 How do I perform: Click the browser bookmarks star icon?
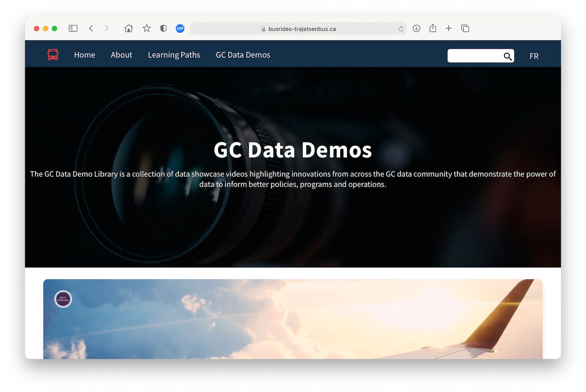[x=146, y=28]
